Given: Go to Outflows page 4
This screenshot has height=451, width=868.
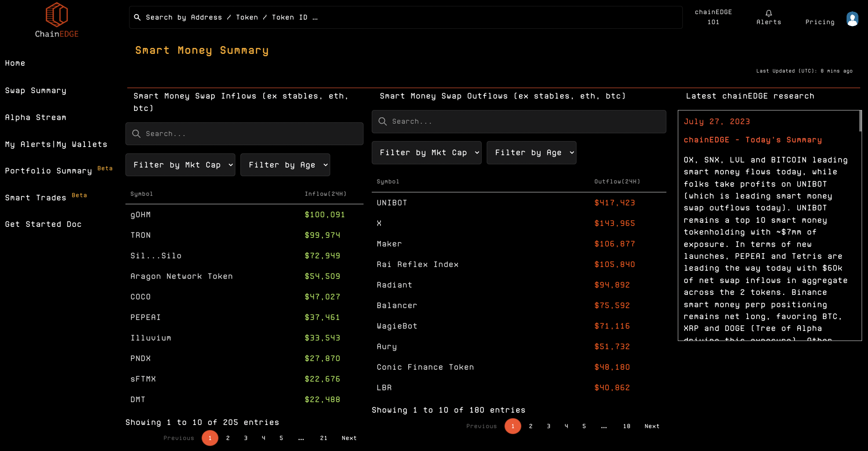Looking at the screenshot, I should point(567,426).
